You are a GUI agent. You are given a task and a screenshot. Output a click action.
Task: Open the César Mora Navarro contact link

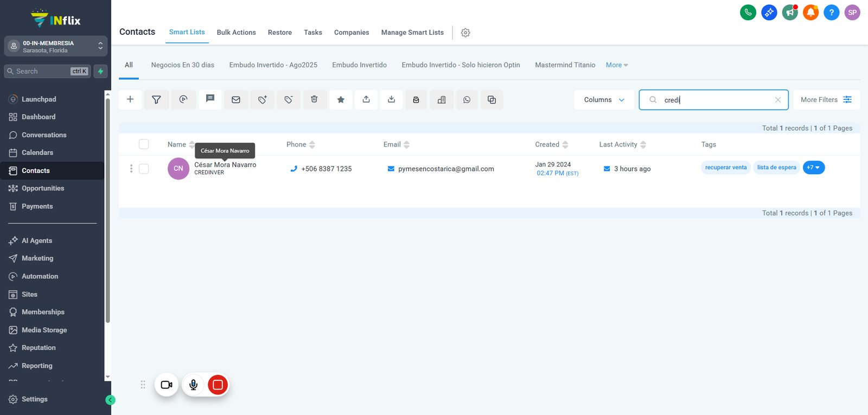225,165
